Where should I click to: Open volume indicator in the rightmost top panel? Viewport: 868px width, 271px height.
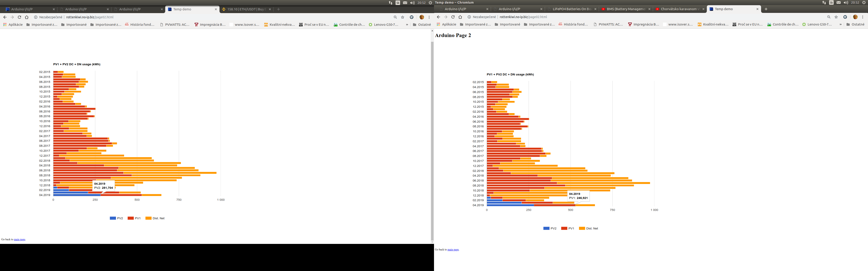pyautogui.click(x=846, y=3)
